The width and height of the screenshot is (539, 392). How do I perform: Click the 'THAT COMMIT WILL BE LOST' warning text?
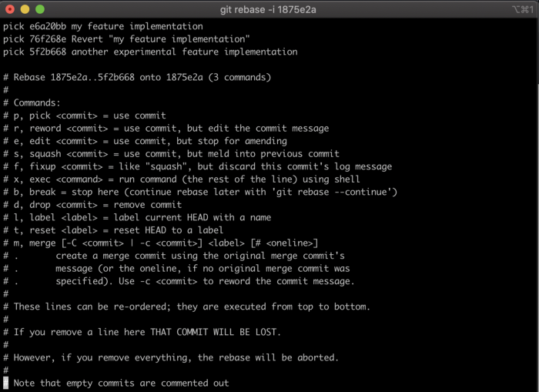[216, 332]
